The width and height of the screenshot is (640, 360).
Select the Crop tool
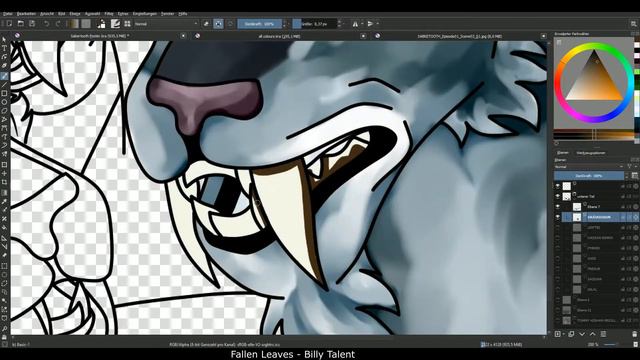tap(4, 182)
